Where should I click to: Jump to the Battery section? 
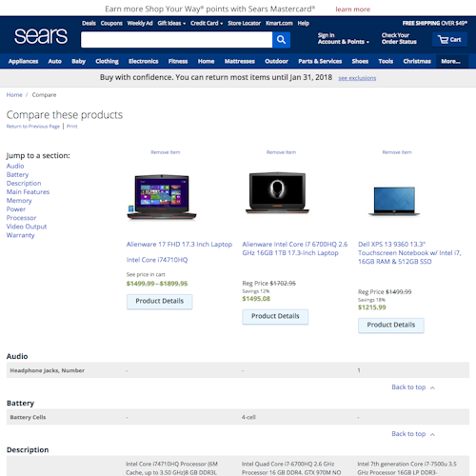click(x=17, y=174)
